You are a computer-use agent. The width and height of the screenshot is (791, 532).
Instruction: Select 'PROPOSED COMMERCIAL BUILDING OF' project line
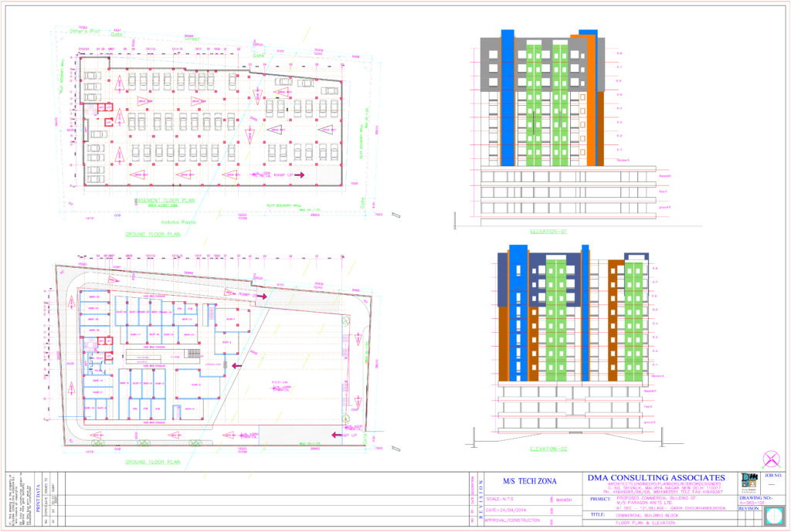click(x=657, y=498)
